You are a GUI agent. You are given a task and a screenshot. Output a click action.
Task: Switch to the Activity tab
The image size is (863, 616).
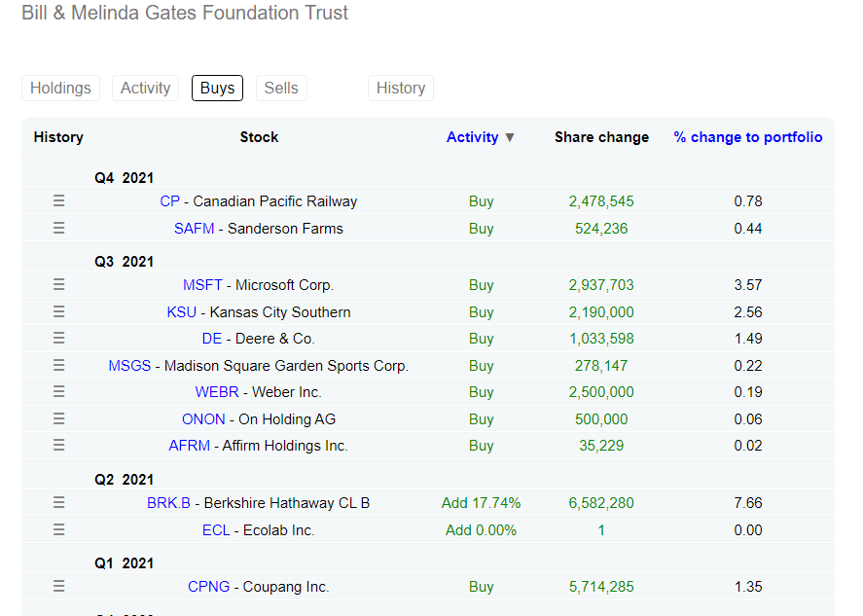pyautogui.click(x=145, y=88)
